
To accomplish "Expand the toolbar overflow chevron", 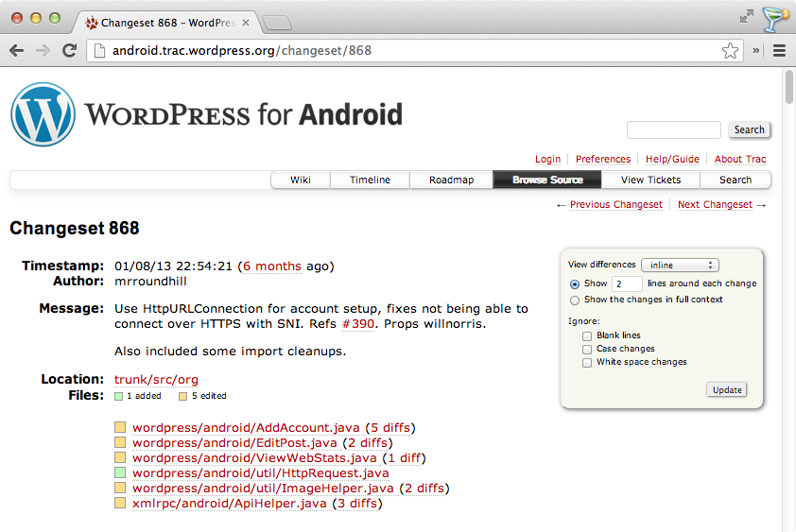I will [x=756, y=51].
